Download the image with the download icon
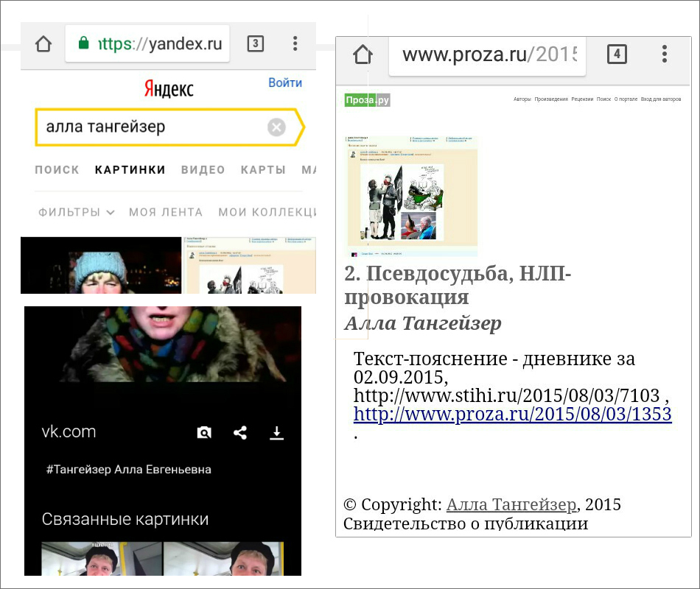700x589 pixels. point(277,432)
